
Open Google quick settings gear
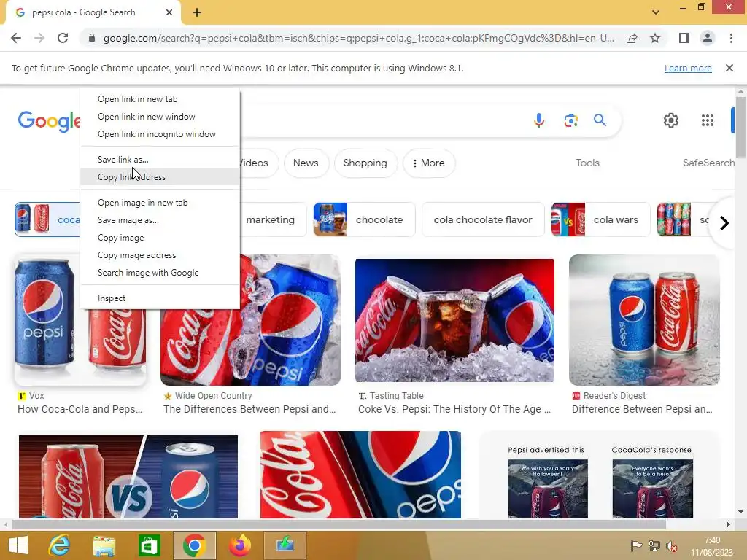[671, 120]
